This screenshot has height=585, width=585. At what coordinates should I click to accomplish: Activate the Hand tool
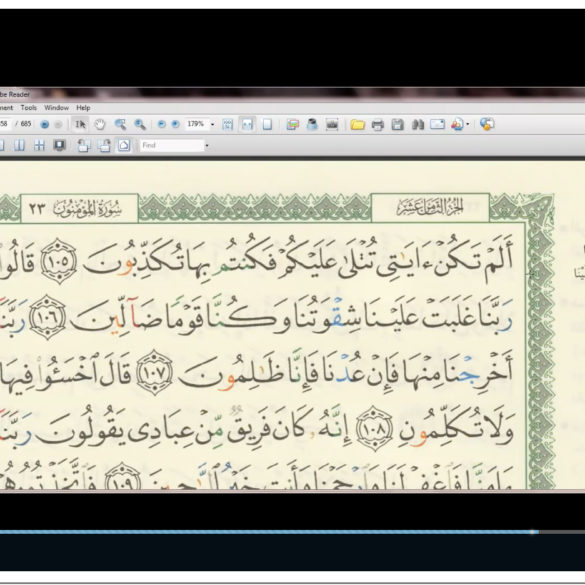click(100, 124)
